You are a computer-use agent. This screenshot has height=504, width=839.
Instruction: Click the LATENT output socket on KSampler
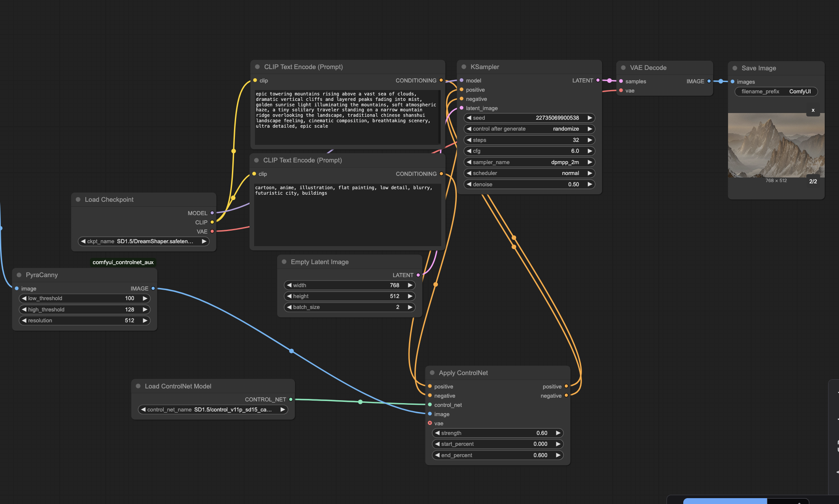click(x=598, y=80)
